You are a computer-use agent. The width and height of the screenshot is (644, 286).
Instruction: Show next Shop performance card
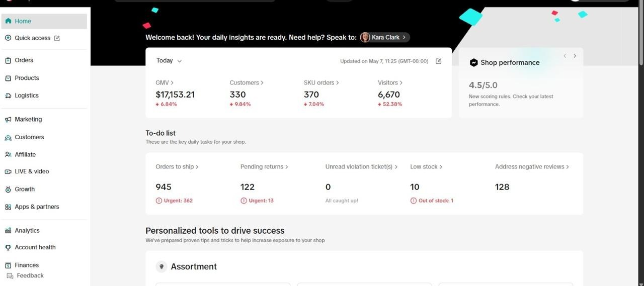point(575,56)
